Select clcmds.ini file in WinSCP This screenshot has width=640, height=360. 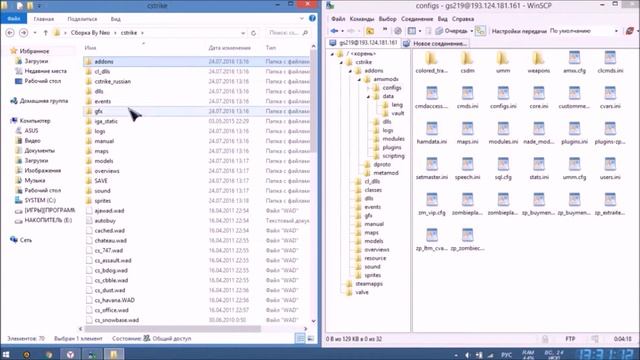[x=610, y=62]
